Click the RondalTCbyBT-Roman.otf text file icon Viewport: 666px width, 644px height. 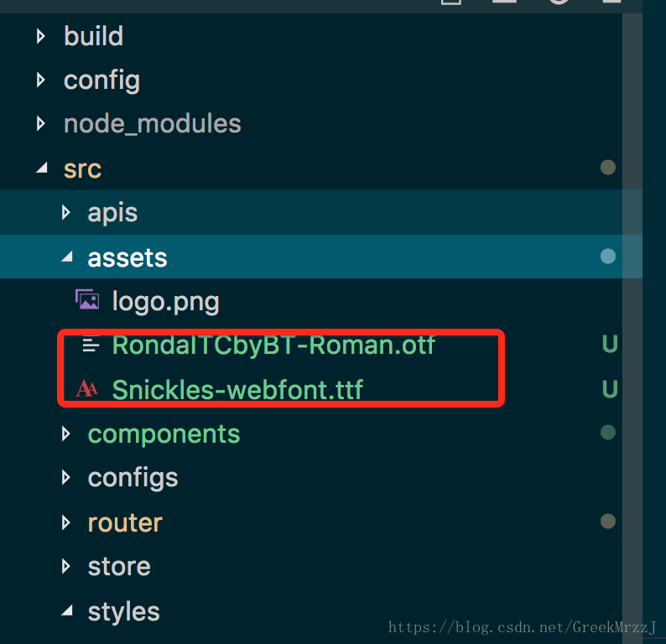tap(90, 345)
